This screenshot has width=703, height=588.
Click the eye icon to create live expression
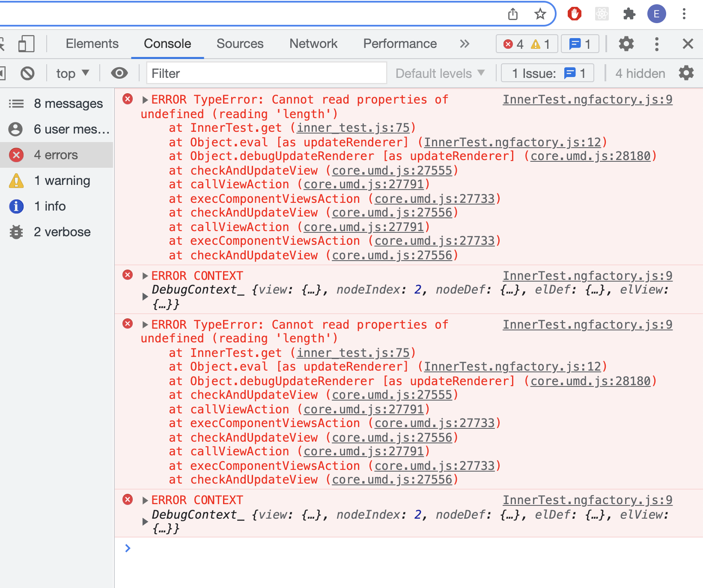point(119,73)
